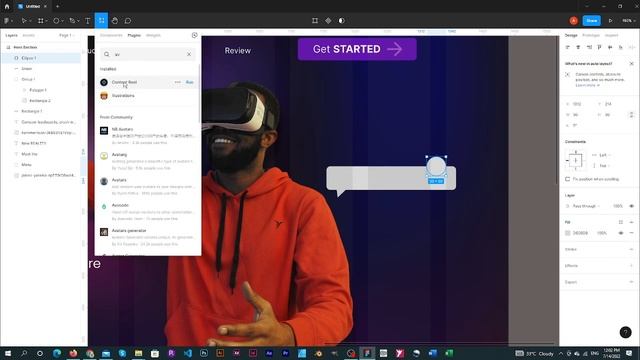This screenshot has height=360, width=640.
Task: Open the help question mark button
Action: coord(625,332)
